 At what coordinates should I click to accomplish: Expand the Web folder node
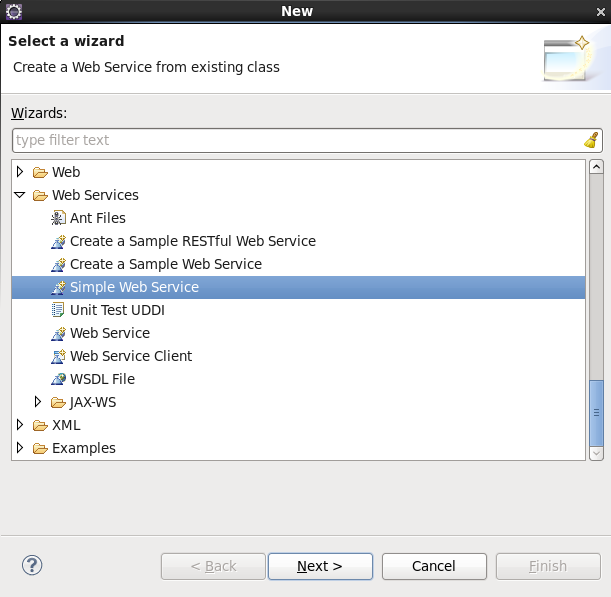coord(20,172)
